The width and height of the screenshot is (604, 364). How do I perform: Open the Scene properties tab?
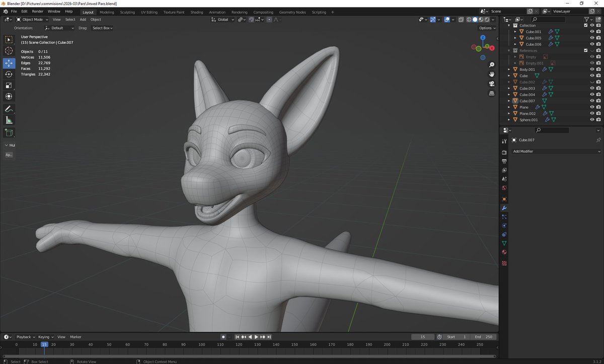tap(504, 179)
